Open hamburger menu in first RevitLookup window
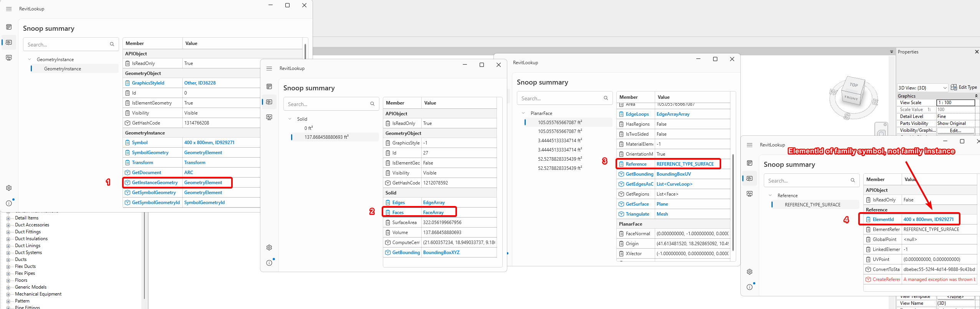980x309 pixels. click(x=9, y=9)
